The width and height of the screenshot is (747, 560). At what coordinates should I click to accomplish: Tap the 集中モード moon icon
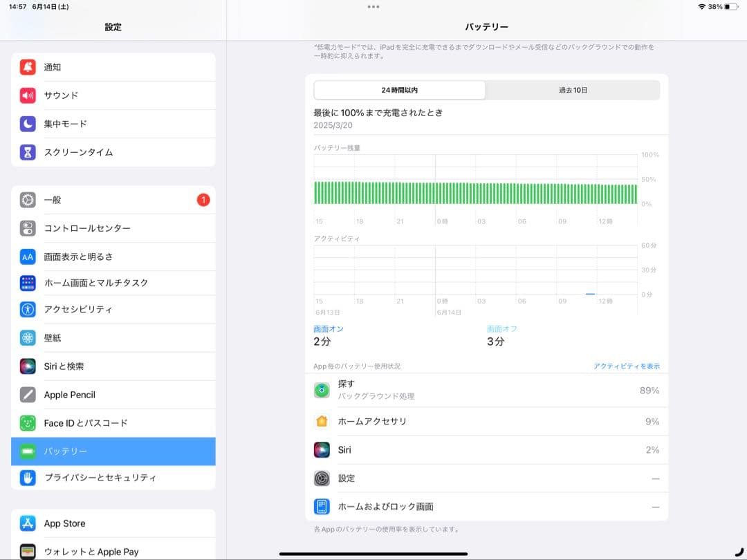[28, 124]
